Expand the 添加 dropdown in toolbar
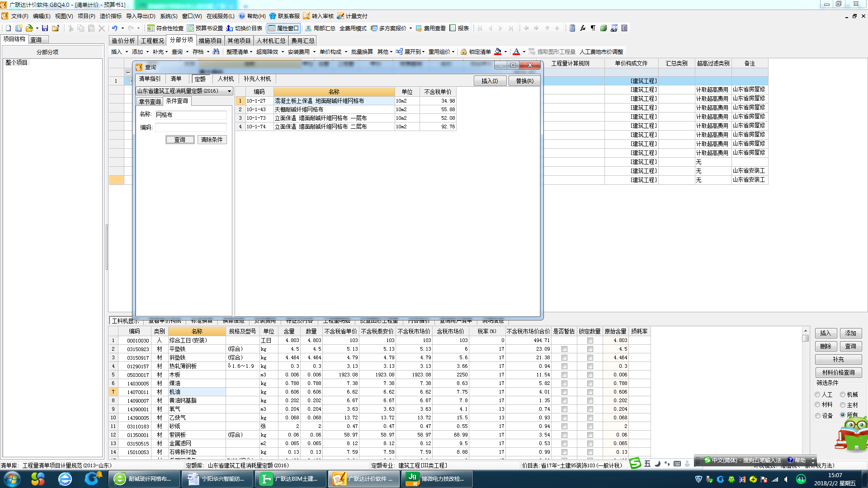The width and height of the screenshot is (868, 488). (147, 52)
